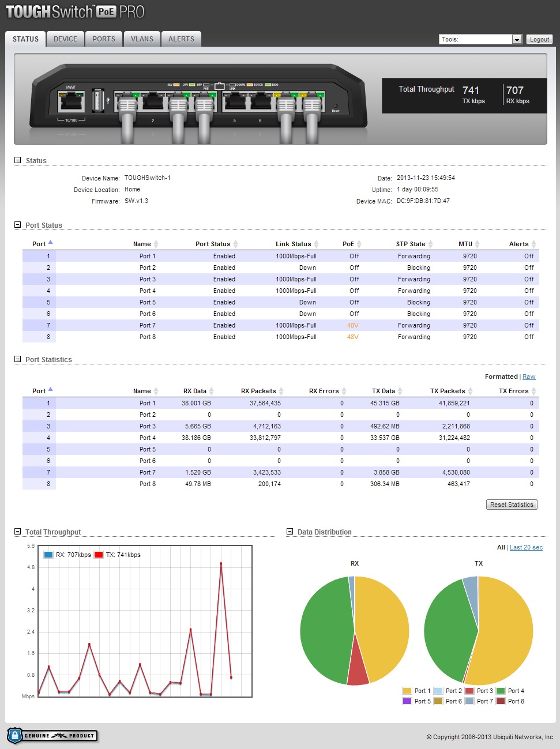Click uptime value 1 day 00:09:55
Viewport: 560px width, 749px height.
[418, 189]
